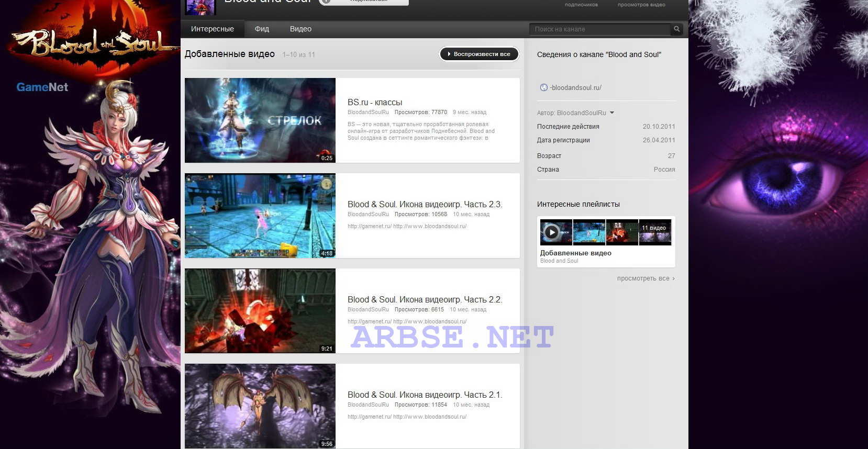This screenshot has width=868, height=449.
Task: Click the Последние действия date 20.10.2011
Action: pos(659,127)
